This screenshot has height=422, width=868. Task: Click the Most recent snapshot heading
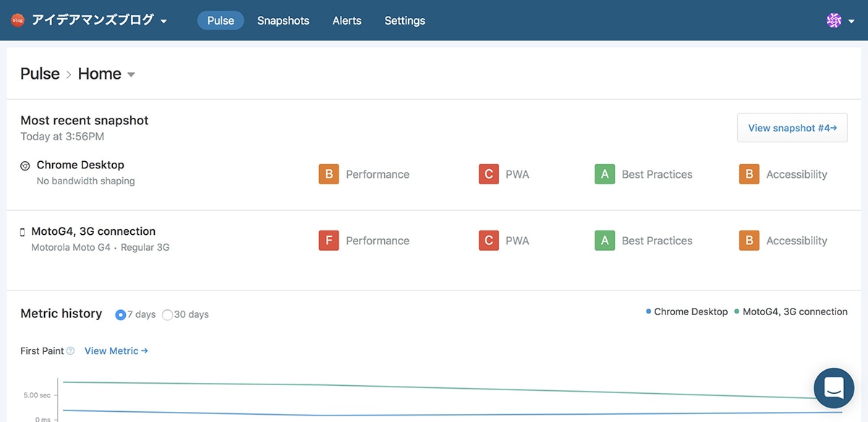(85, 121)
